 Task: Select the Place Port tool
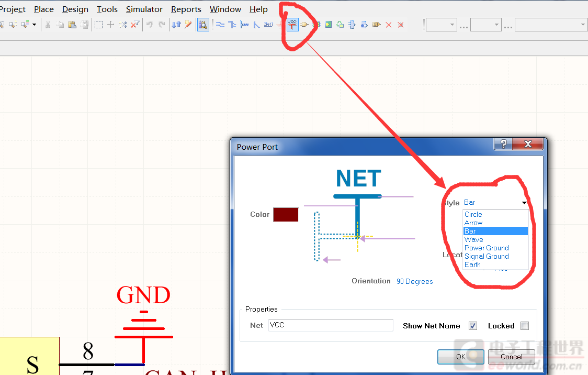pos(377,25)
